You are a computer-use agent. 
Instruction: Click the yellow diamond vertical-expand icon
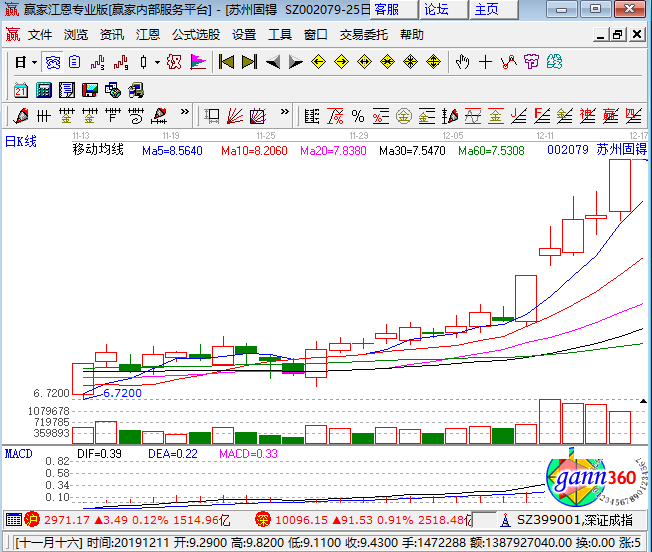pyautogui.click(x=433, y=62)
